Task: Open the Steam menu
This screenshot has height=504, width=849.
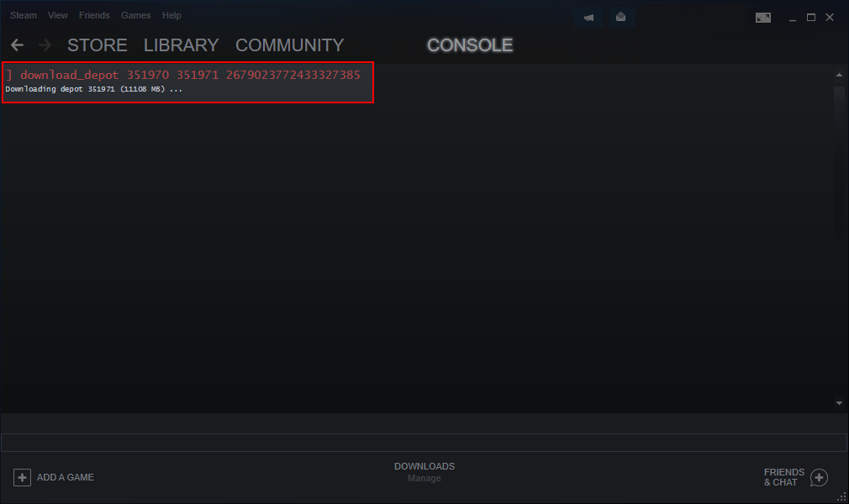Action: point(24,15)
